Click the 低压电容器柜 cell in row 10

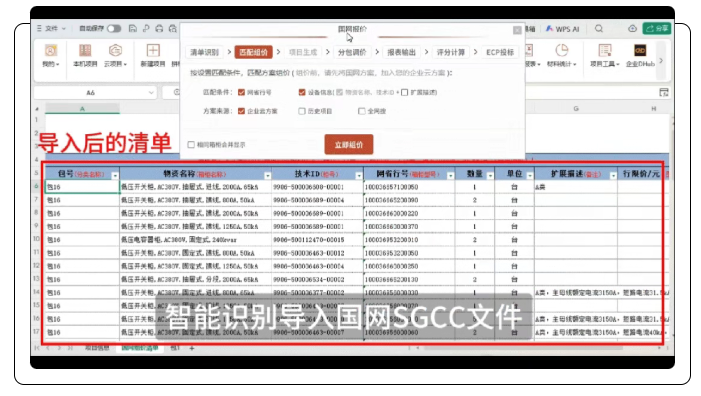tap(195, 240)
